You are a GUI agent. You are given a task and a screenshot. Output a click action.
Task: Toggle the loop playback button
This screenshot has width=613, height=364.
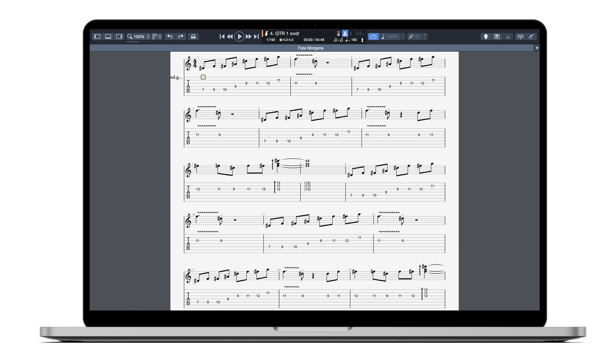[x=373, y=37]
